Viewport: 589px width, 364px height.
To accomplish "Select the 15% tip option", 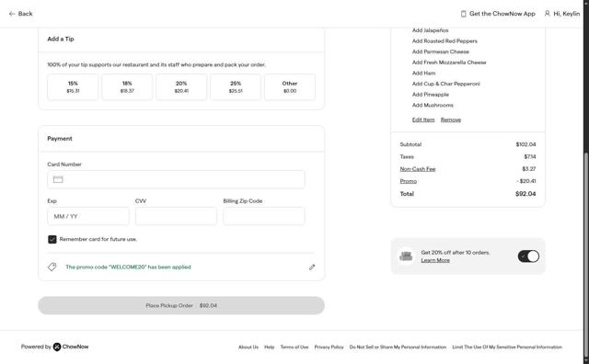I will (73, 87).
